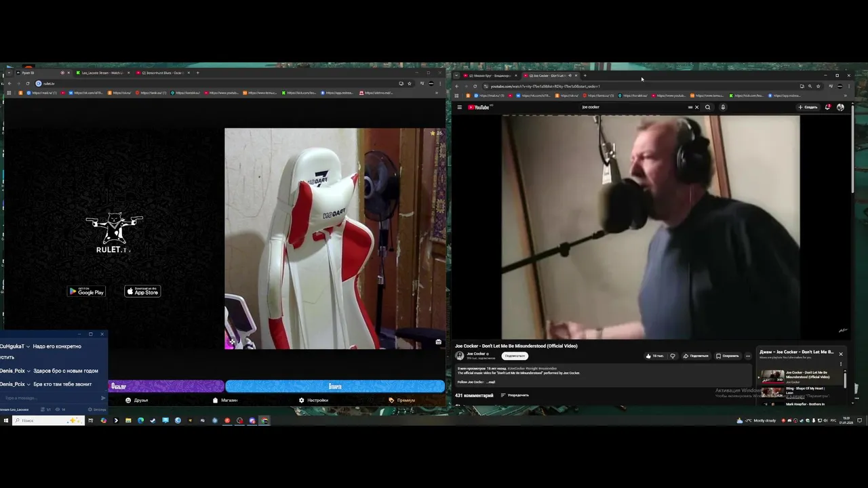Screen dimensions: 868x488
Task: Get app via Google Play badge
Action: click(x=87, y=291)
